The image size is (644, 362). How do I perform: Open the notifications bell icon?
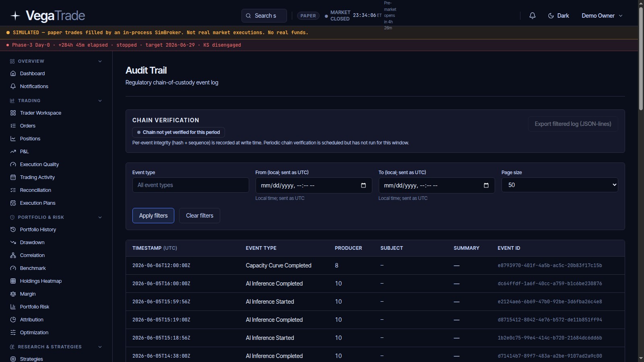tap(533, 16)
